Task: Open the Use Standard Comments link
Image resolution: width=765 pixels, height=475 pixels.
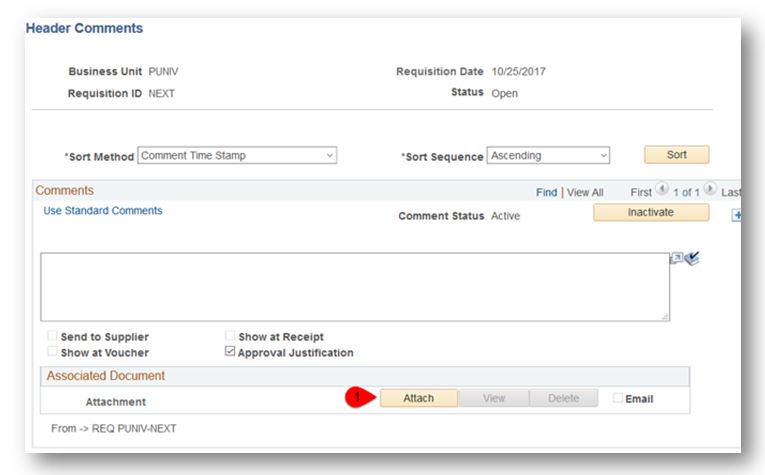Action: 103,211
